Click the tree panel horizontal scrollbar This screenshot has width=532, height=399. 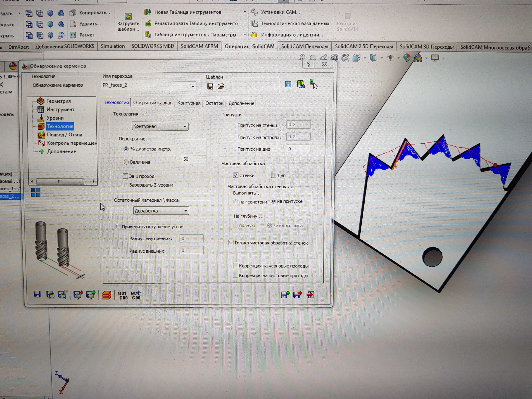(x=60, y=181)
